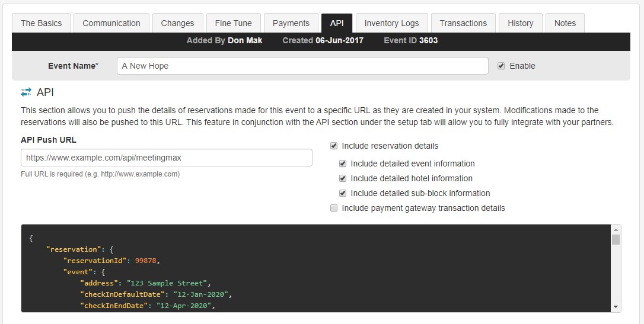Click the JSON preview scroll-down arrow
Screen dimensions: 644x324
[616, 307]
